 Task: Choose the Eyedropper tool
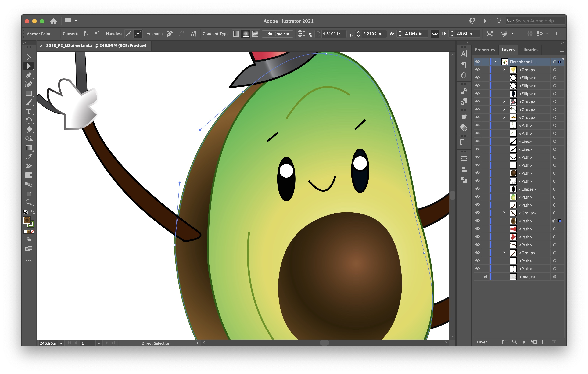click(29, 157)
